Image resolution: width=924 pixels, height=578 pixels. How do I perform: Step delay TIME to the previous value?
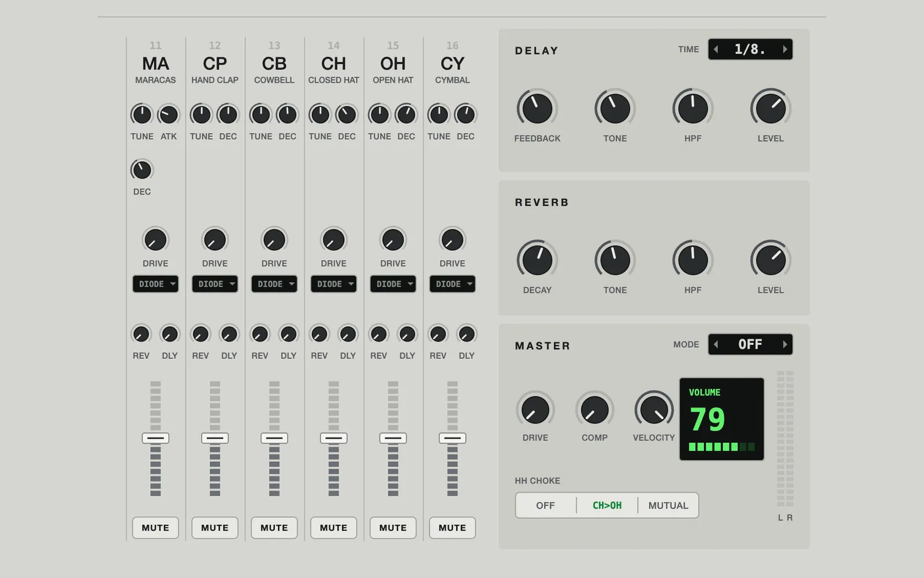tap(716, 49)
